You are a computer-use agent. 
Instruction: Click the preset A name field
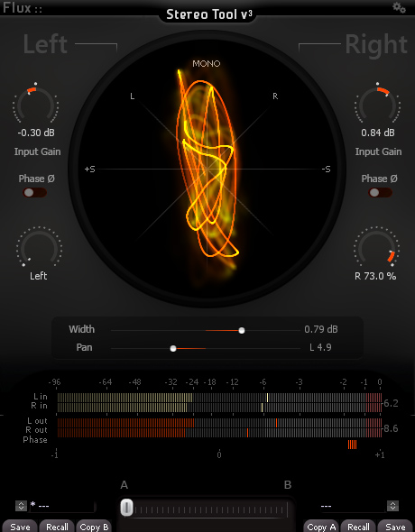(x=62, y=506)
